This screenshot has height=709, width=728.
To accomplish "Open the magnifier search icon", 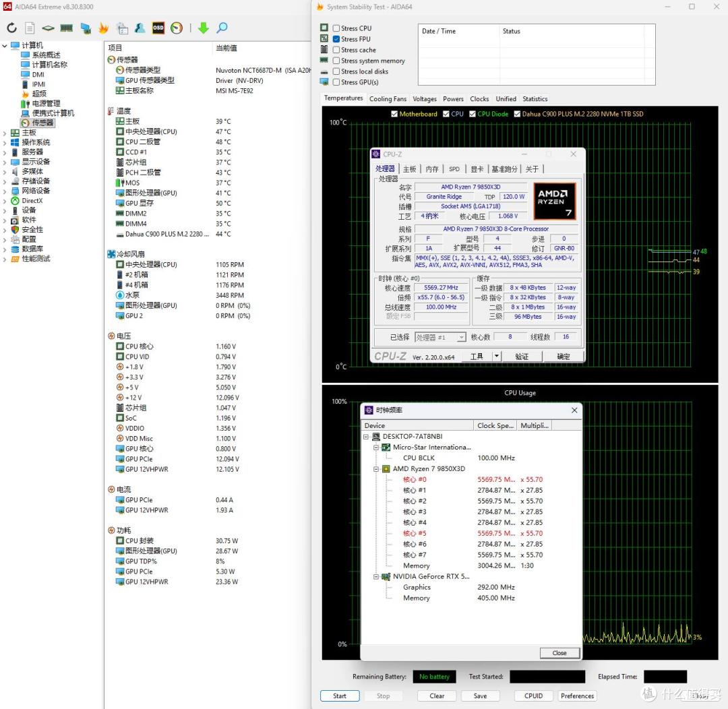I will 222,28.
